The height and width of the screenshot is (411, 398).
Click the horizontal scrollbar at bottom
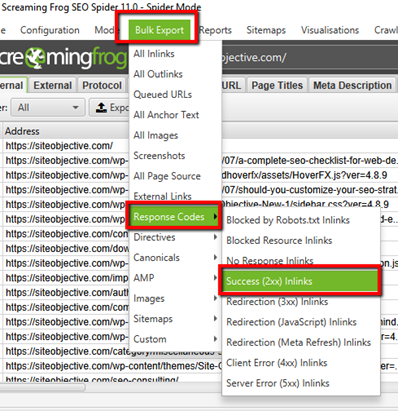click(x=43, y=387)
